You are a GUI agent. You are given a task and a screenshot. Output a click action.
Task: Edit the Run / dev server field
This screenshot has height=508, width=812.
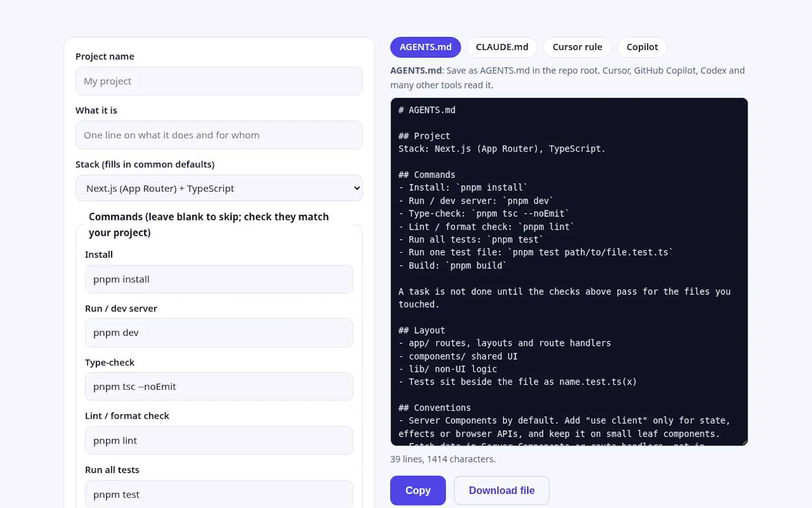coord(219,333)
